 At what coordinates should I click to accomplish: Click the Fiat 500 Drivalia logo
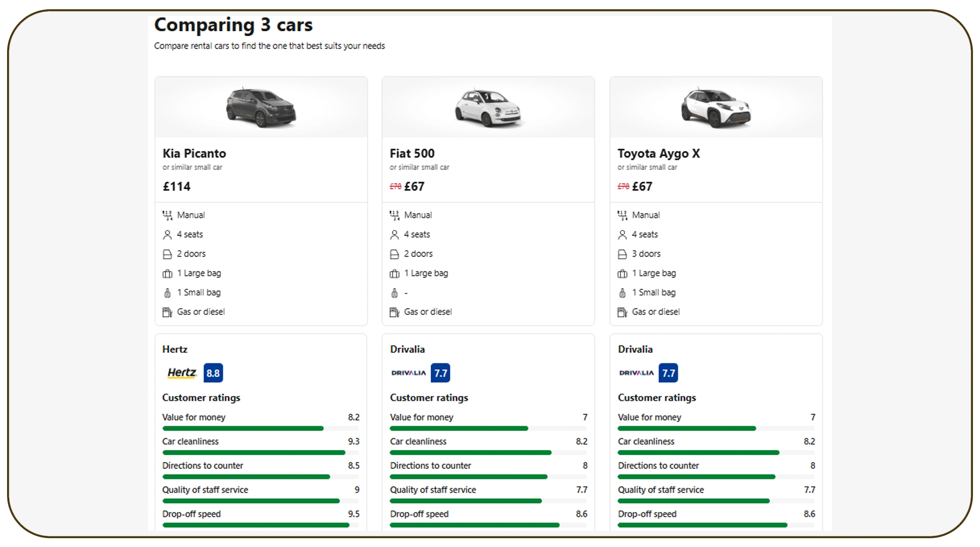pos(408,373)
